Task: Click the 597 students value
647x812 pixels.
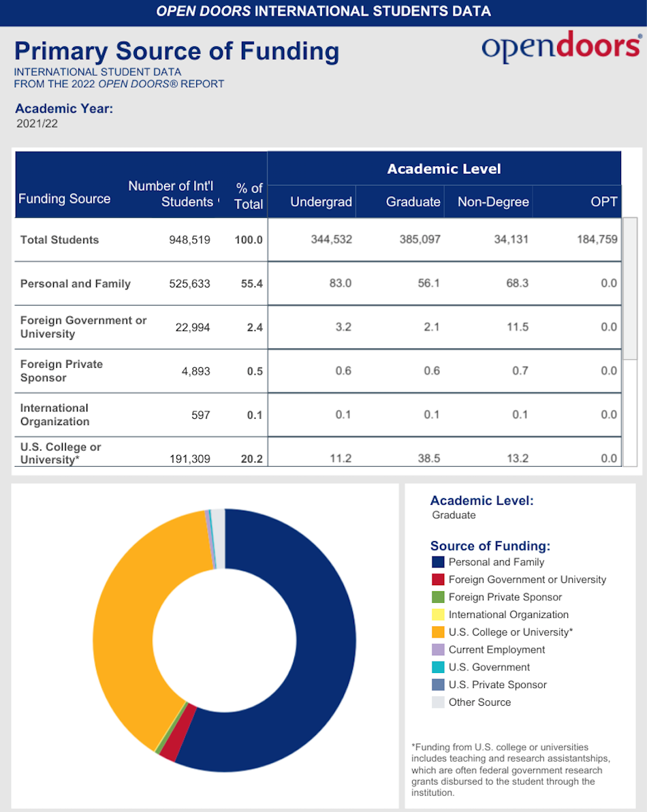Action: point(201,415)
